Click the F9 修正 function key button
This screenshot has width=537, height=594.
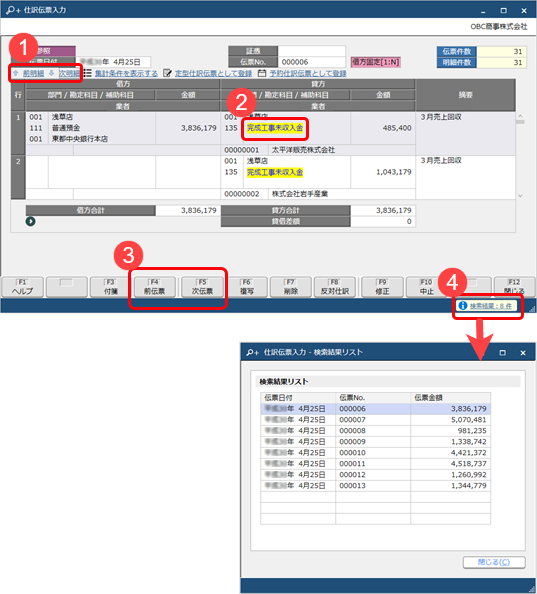(x=382, y=287)
